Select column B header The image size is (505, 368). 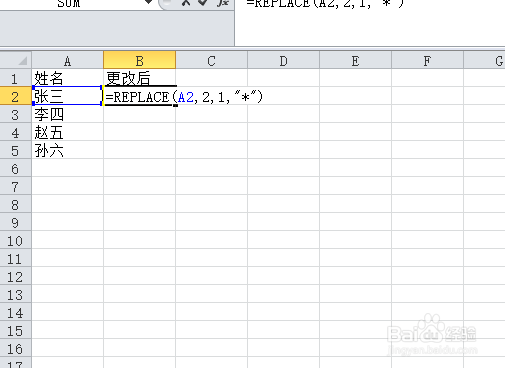140,61
